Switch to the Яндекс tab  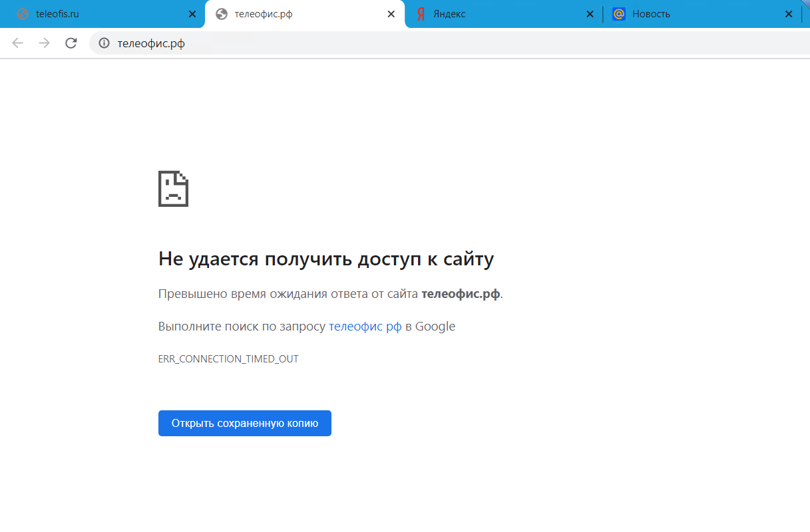pos(504,14)
